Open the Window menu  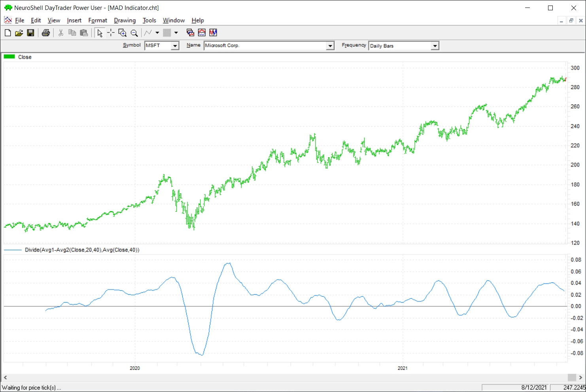(x=174, y=21)
